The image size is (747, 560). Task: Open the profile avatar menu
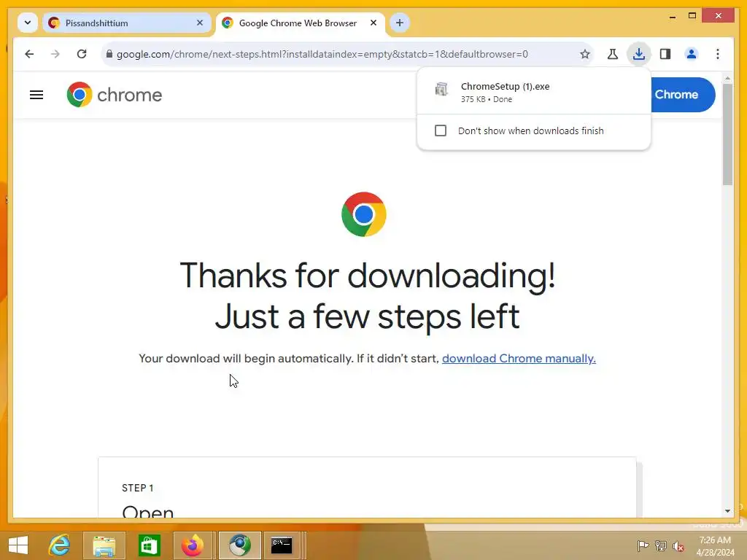[x=692, y=54]
